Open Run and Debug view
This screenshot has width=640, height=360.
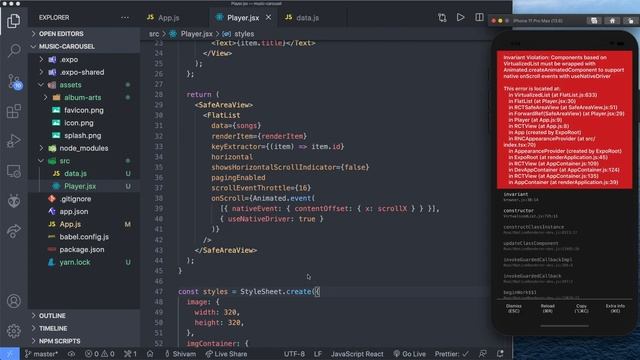[x=14, y=141]
